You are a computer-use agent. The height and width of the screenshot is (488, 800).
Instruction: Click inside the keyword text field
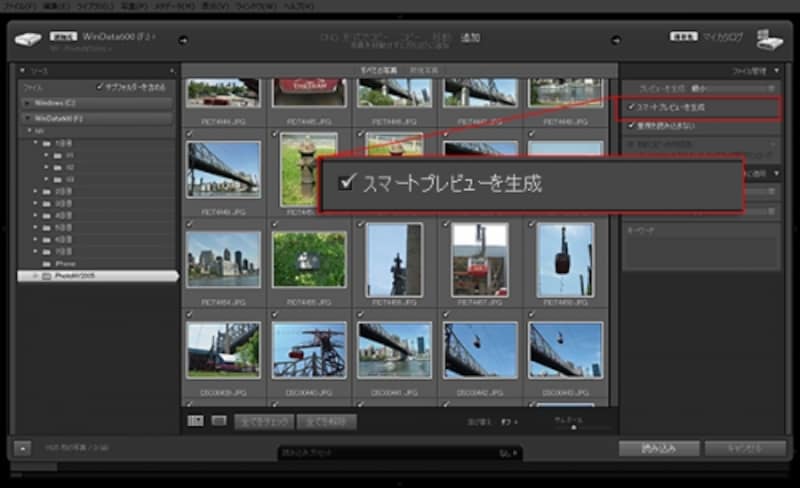(701, 253)
